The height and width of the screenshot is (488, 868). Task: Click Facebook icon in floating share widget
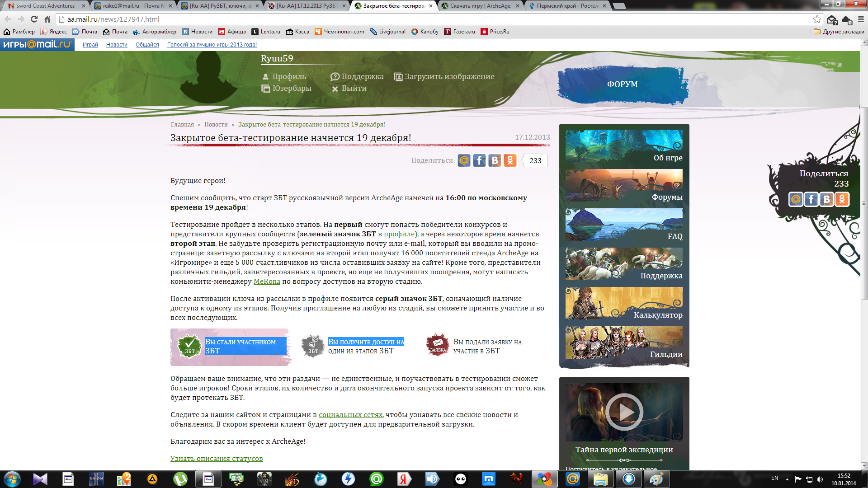[811, 199]
